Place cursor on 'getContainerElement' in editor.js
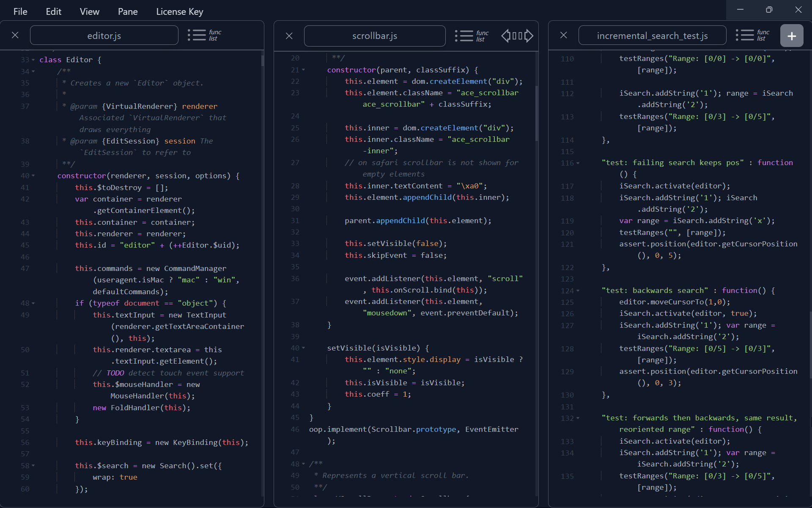 point(140,210)
